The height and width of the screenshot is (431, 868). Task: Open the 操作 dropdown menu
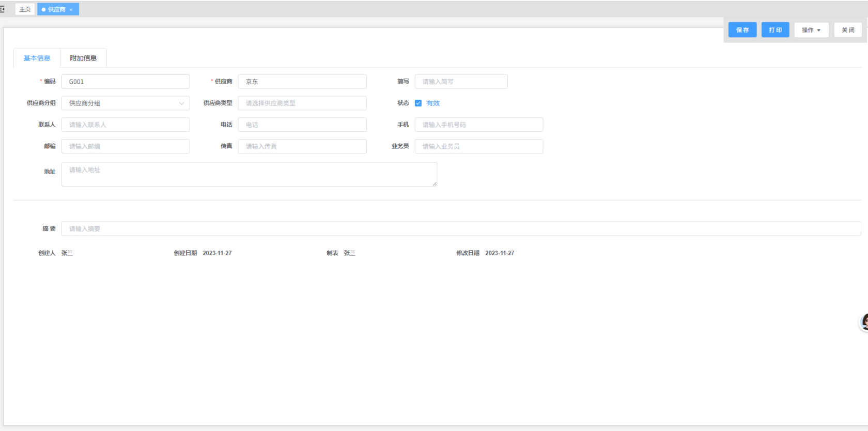(x=811, y=30)
